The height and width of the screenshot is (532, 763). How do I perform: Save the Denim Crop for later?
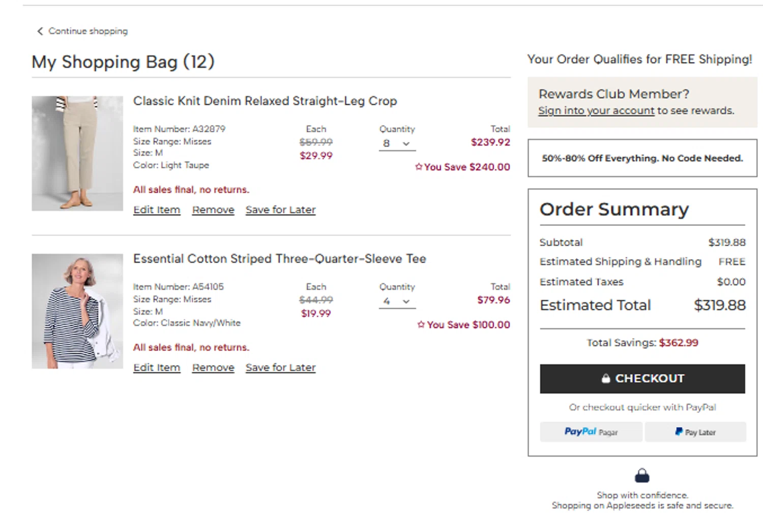280,210
